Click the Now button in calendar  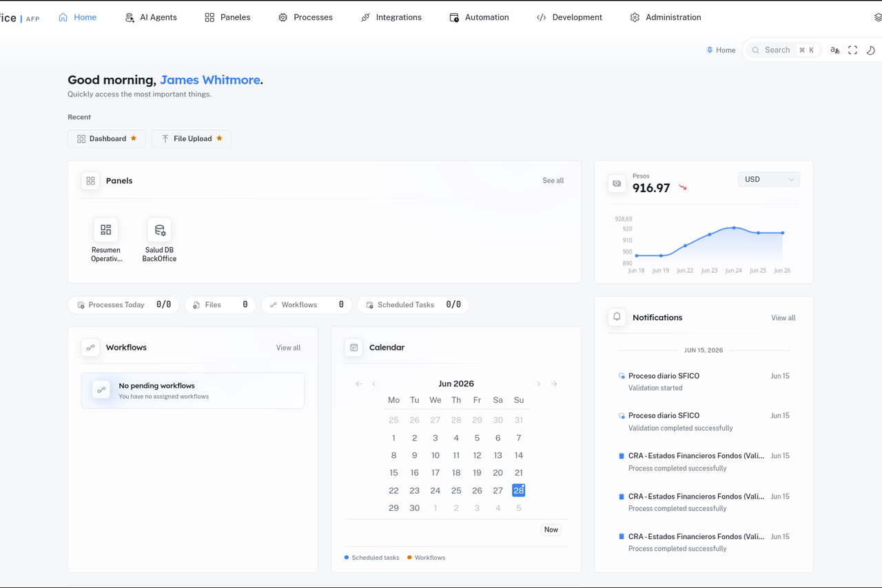coord(551,529)
